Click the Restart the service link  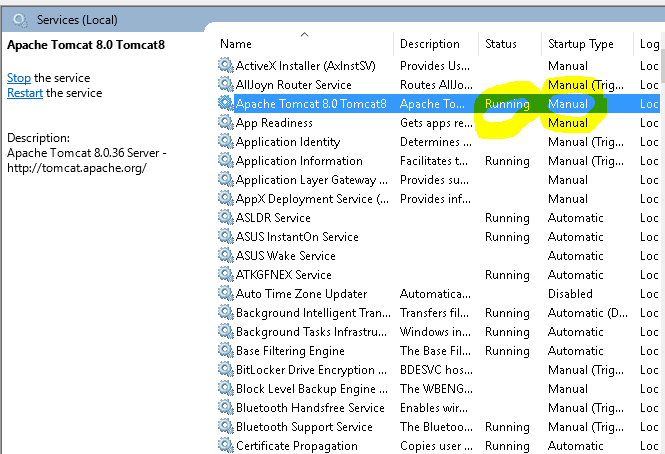click(25, 93)
